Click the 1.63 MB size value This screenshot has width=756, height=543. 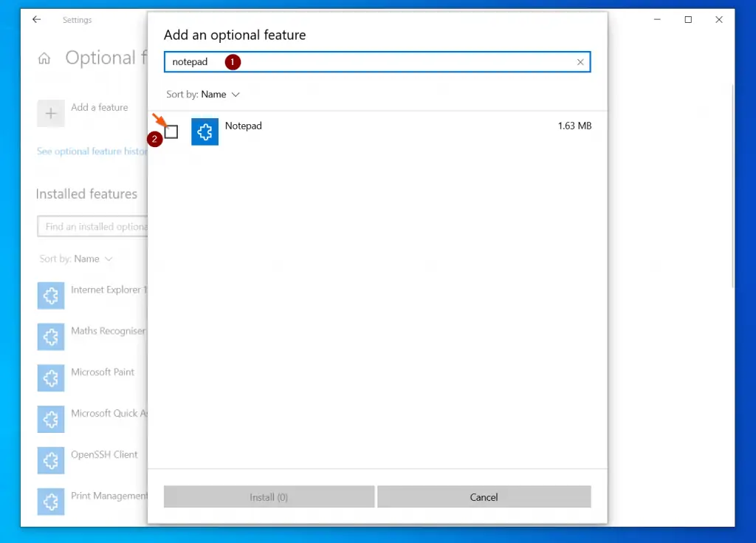point(574,126)
